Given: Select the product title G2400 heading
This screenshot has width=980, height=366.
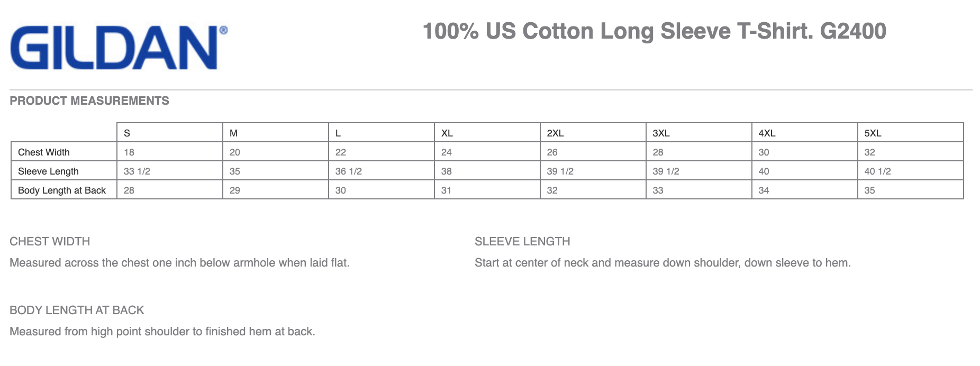Looking at the screenshot, I should coord(654,31).
